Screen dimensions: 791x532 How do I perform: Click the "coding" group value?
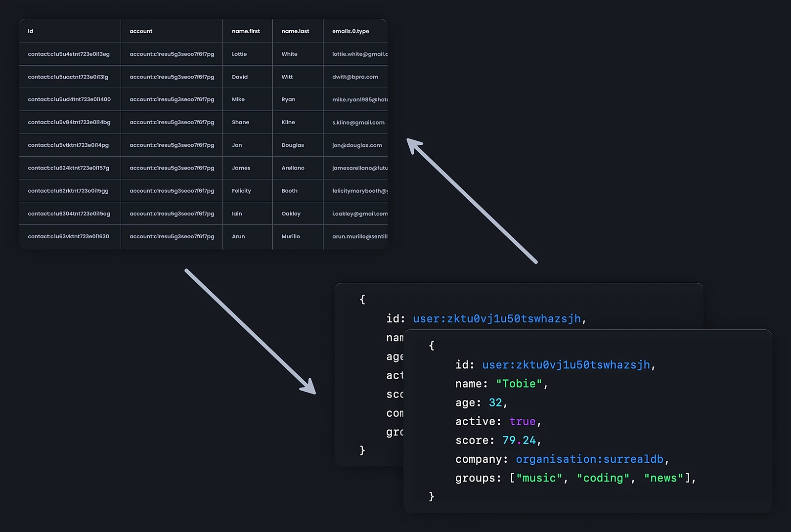603,478
